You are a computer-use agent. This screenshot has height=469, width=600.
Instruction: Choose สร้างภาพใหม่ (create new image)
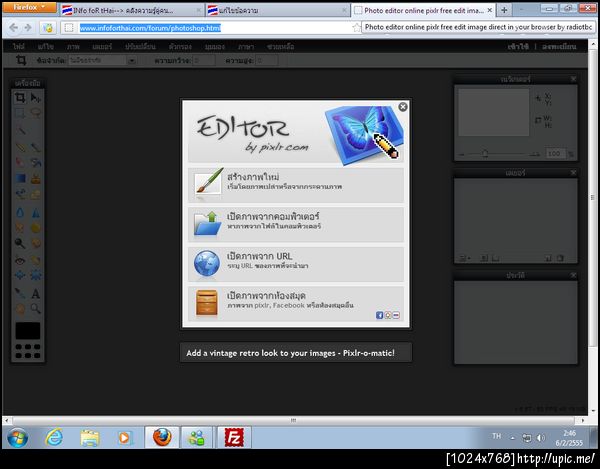(295, 185)
